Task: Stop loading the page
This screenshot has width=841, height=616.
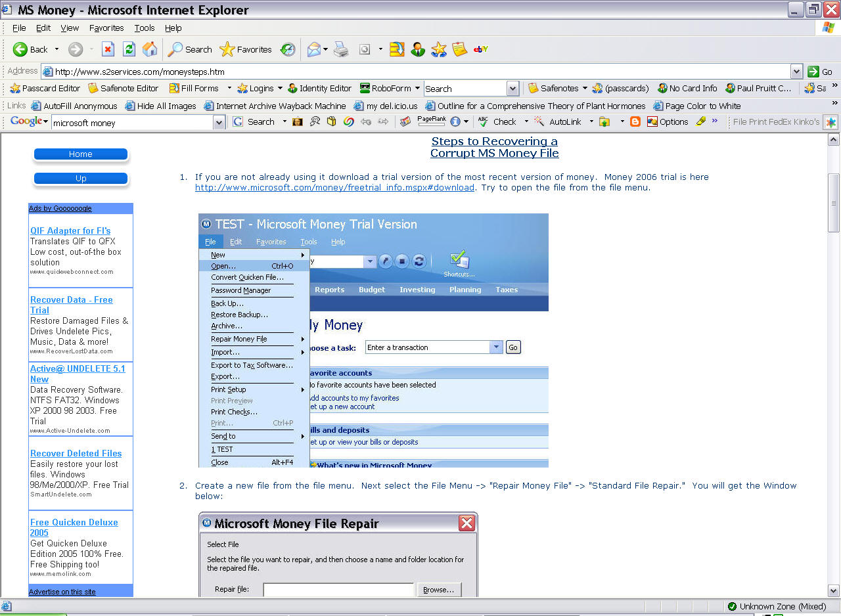Action: pyautogui.click(x=108, y=49)
